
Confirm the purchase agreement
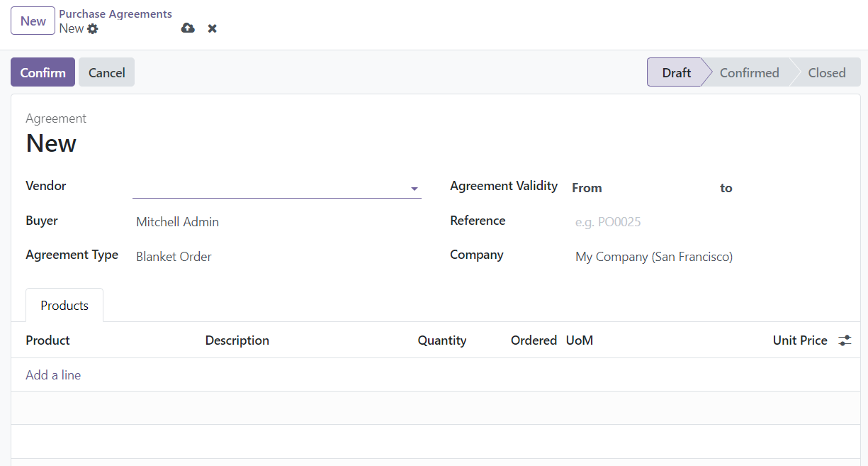tap(43, 72)
